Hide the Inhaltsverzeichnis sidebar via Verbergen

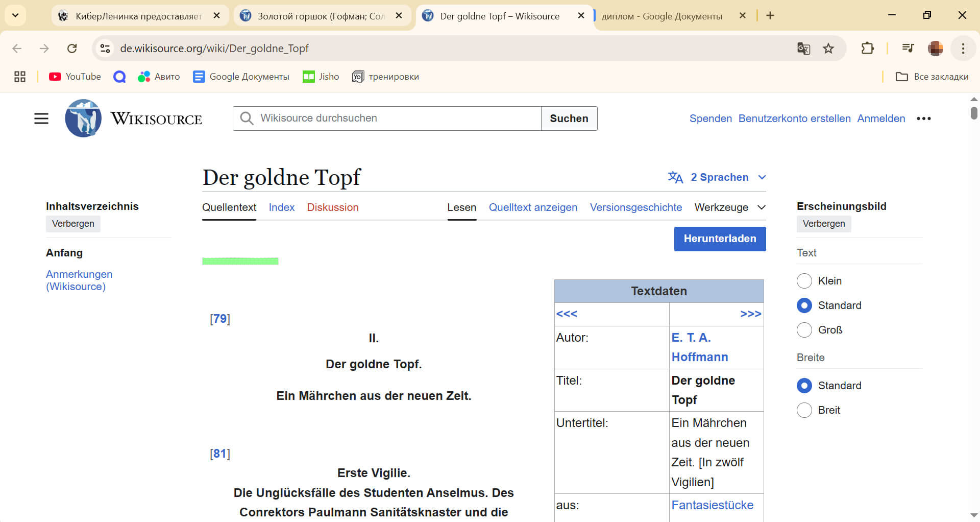coord(73,224)
